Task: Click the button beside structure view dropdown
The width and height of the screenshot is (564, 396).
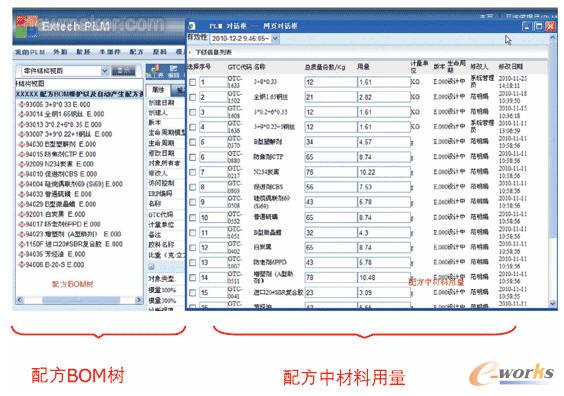Action: coord(123,71)
